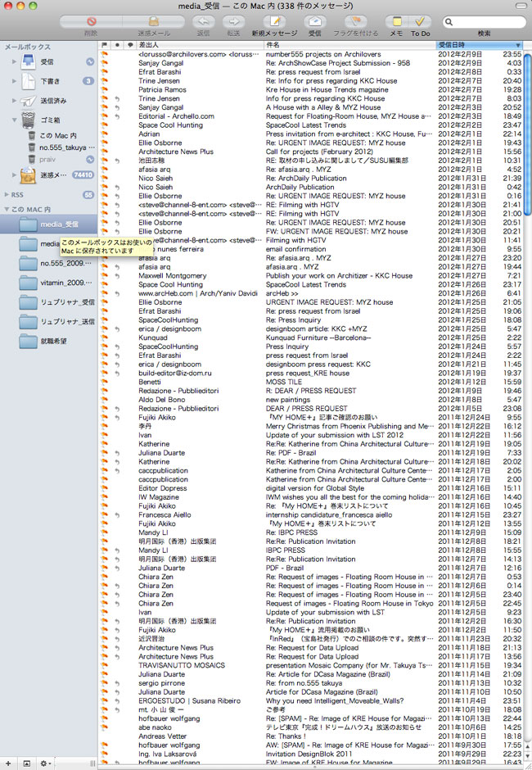Toggle sort order arrow on 受信日時 column
This screenshot has height=770, width=532.
518,45
